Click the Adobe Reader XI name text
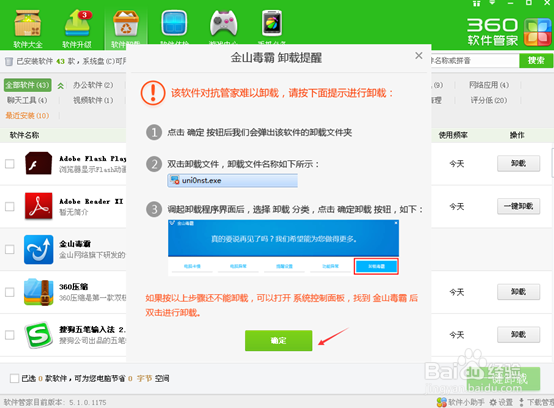The image size is (554, 408). tap(91, 201)
